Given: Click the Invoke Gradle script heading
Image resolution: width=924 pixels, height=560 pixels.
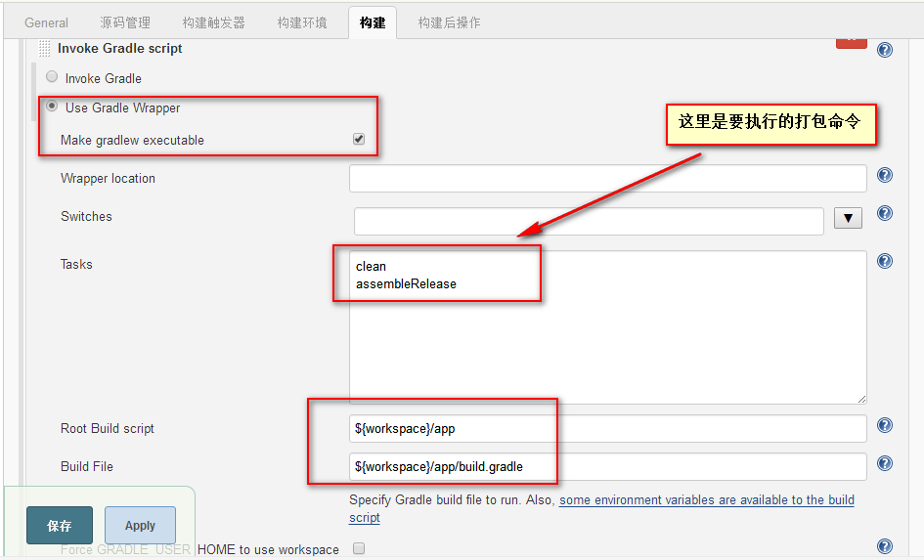Looking at the screenshot, I should [x=119, y=48].
